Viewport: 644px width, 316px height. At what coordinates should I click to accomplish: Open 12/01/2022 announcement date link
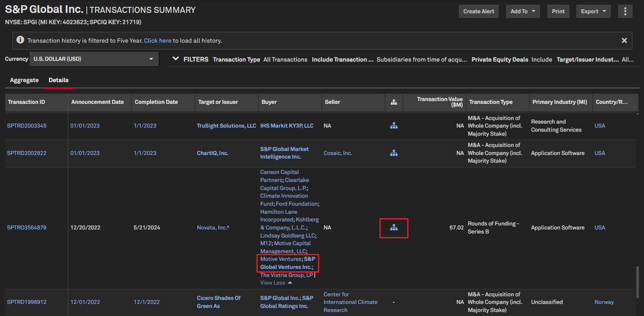point(85,302)
